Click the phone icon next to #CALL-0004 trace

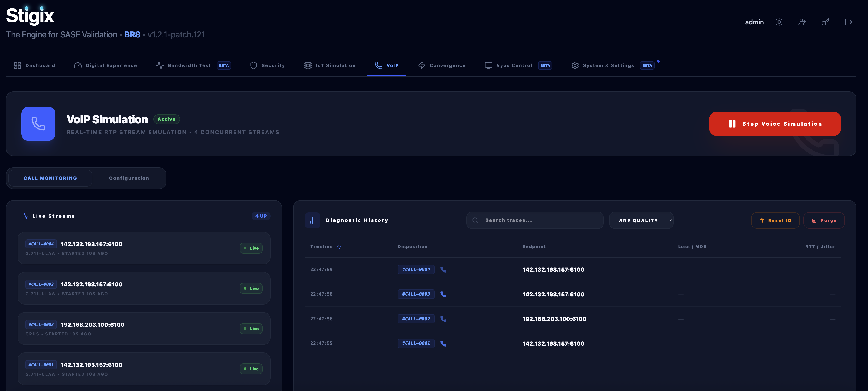tap(444, 270)
